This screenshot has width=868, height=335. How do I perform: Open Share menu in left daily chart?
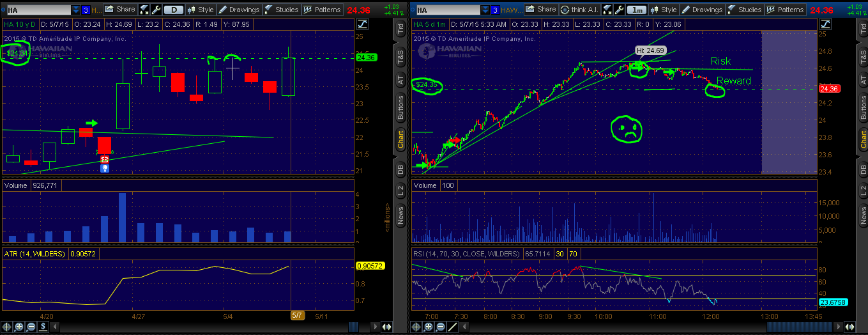pos(119,10)
